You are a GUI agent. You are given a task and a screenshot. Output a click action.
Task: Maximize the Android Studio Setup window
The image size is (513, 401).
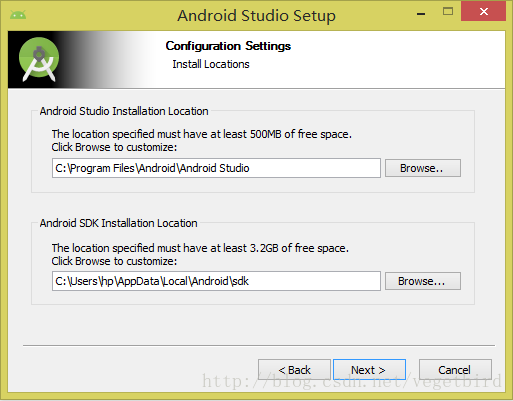[448, 12]
